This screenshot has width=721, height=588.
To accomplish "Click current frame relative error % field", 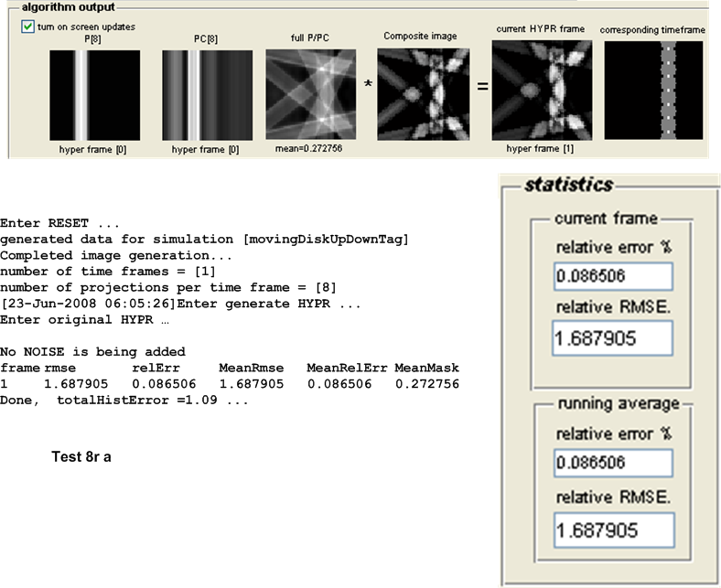I will pyautogui.click(x=612, y=277).
